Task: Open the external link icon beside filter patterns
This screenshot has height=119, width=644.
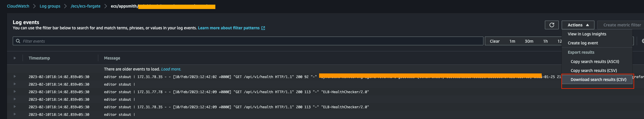Action: pyautogui.click(x=263, y=28)
